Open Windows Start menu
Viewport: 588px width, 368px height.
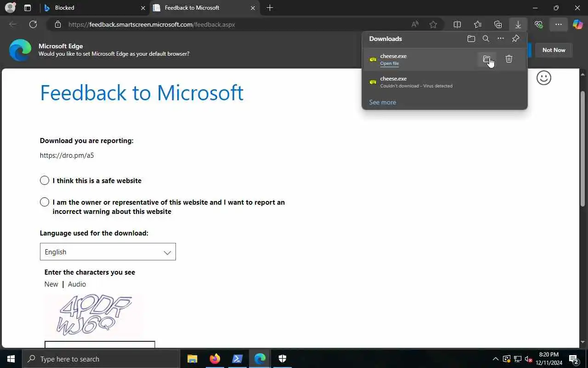pyautogui.click(x=11, y=359)
